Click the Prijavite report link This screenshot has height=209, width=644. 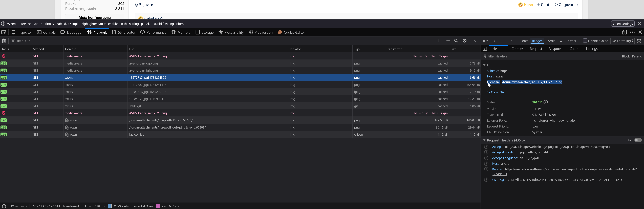point(144,5)
